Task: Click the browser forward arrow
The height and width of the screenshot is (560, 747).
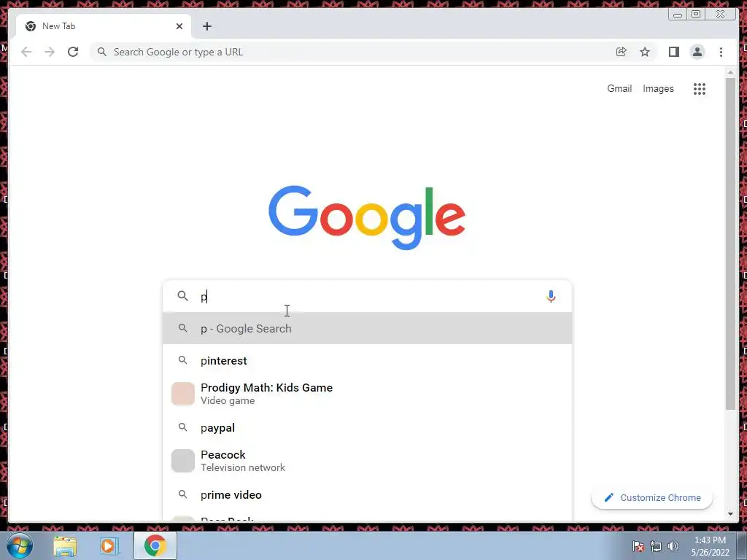Action: coord(50,52)
